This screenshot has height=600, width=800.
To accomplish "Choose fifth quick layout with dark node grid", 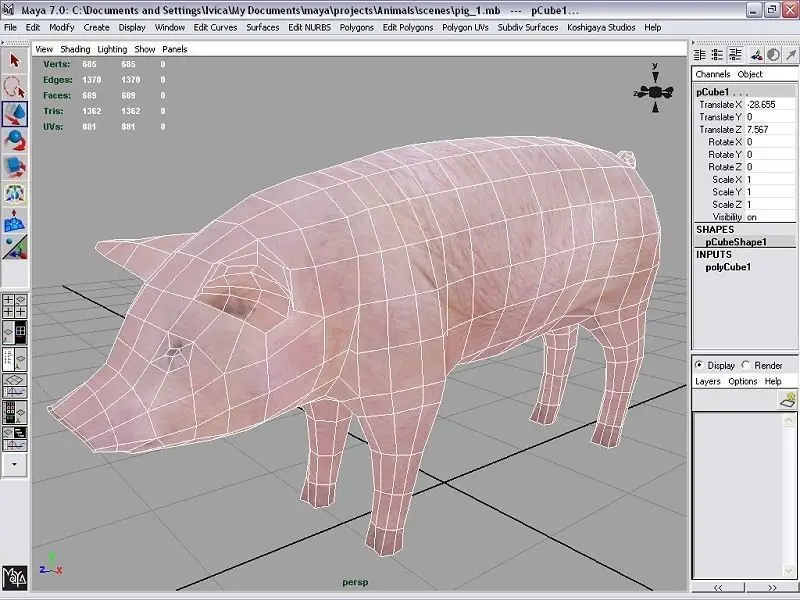I will click(x=14, y=413).
